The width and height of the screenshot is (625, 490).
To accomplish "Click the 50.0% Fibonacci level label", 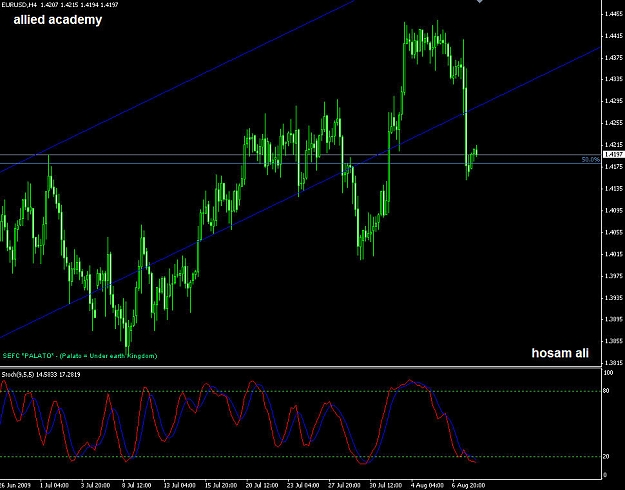I will pos(590,159).
